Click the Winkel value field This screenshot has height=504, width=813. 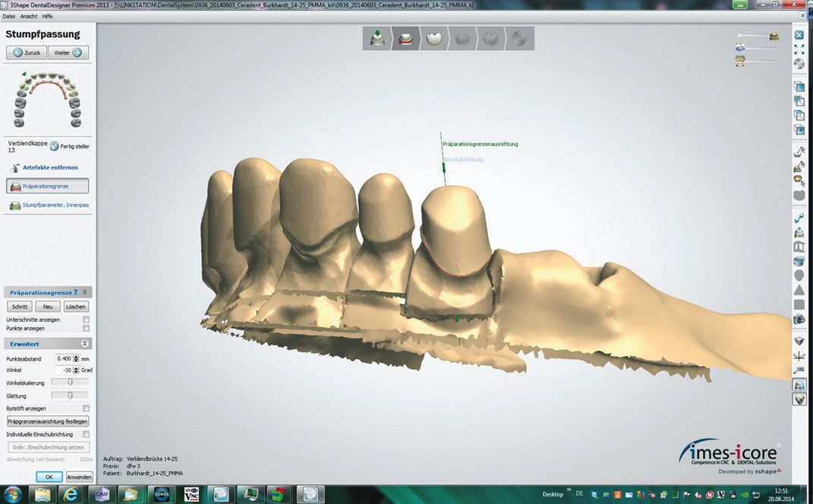coord(63,370)
